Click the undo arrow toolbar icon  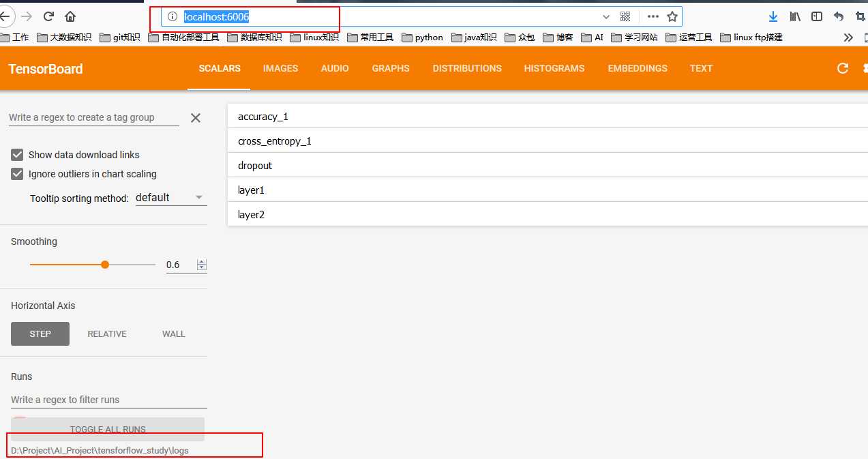(839, 16)
